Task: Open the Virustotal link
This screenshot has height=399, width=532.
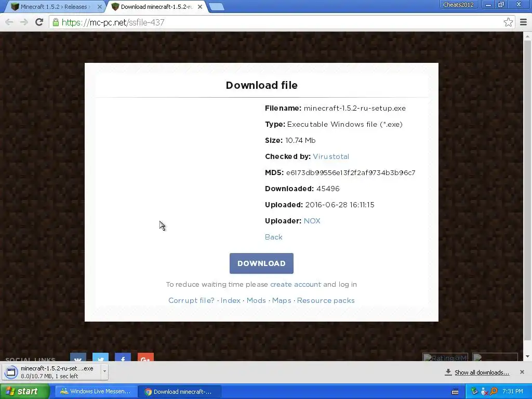Action: point(331,156)
